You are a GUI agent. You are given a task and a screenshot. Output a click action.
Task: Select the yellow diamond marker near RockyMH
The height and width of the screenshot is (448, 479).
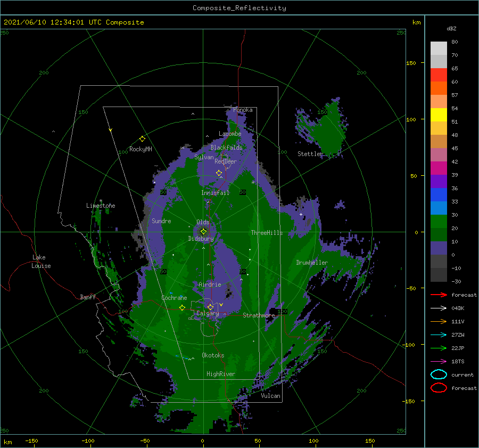coord(142,139)
